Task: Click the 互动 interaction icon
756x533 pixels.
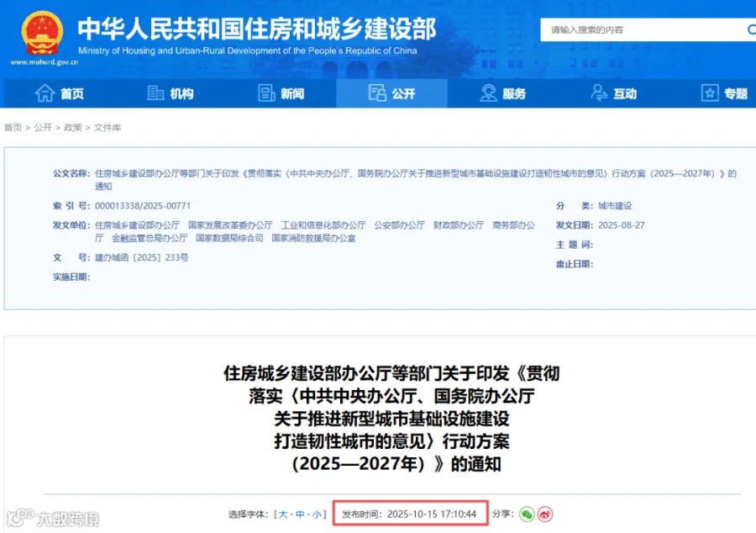Action: coord(599,93)
